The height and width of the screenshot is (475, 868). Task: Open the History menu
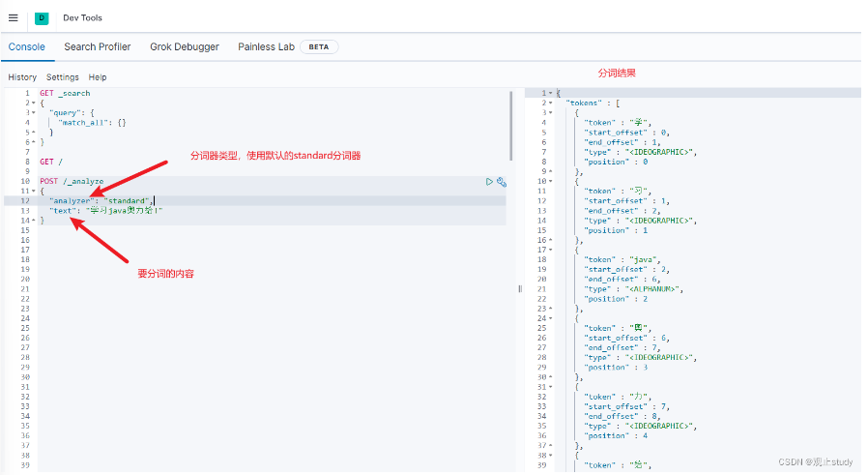click(x=22, y=77)
